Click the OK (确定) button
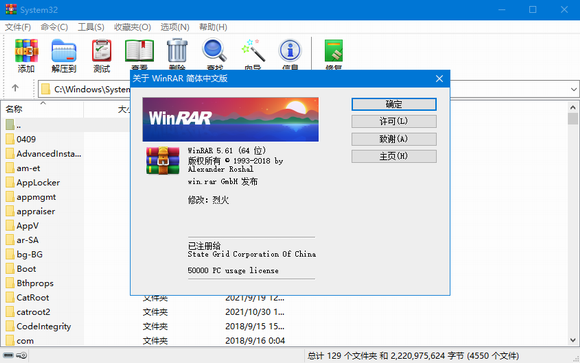This screenshot has width=580, height=363. point(394,104)
